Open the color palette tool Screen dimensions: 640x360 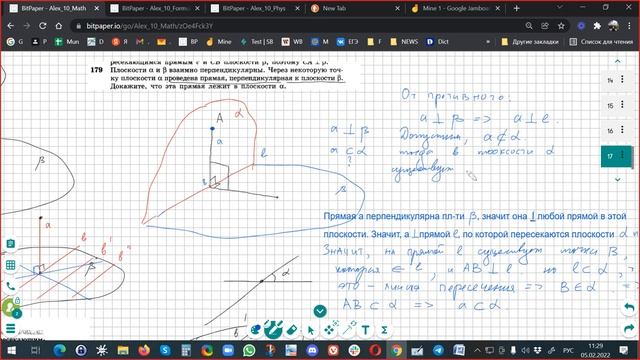pos(256,330)
